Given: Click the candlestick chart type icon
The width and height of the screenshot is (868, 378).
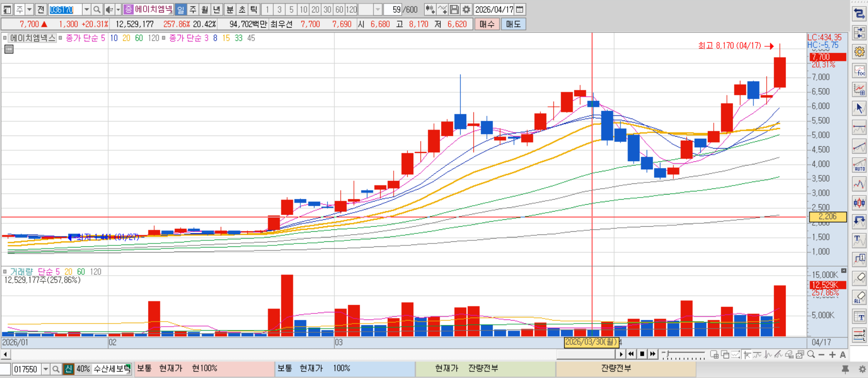Looking at the screenshot, I should click(x=859, y=203).
